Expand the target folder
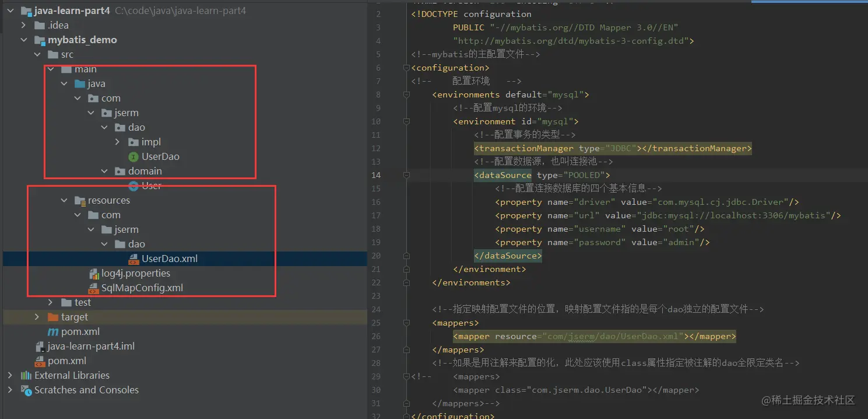Viewport: 868px width, 419px height. [37, 317]
